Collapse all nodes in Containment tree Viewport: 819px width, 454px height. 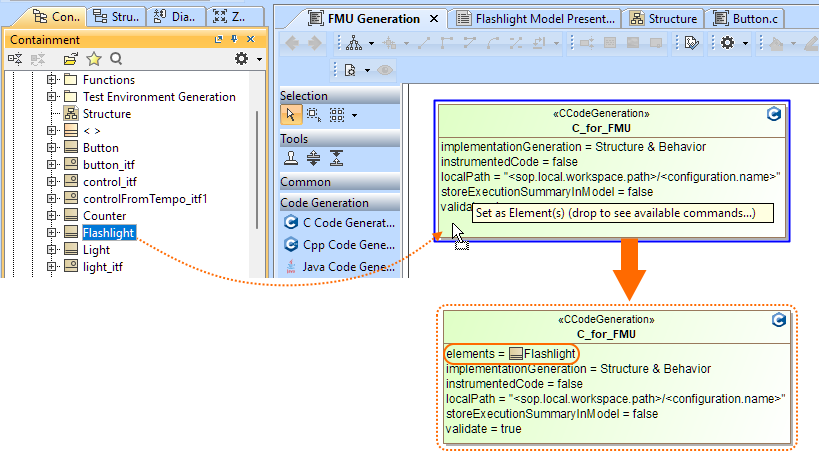15,59
